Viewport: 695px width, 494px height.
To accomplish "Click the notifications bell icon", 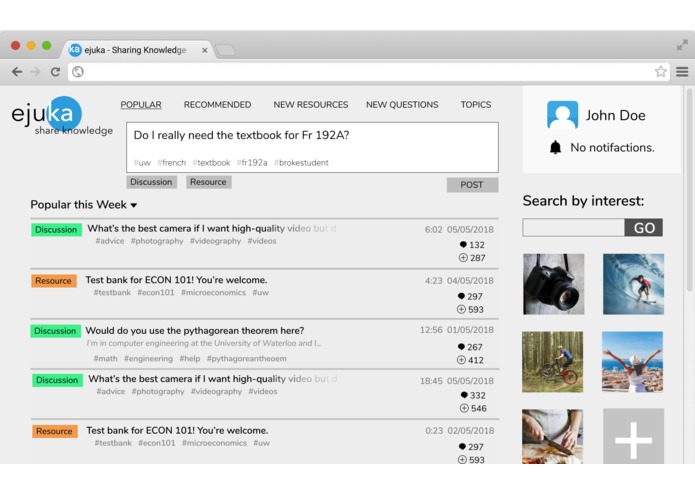I will pos(555,147).
